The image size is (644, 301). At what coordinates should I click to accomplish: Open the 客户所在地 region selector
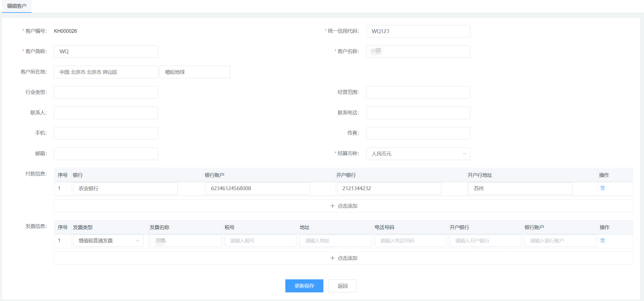[x=106, y=72]
